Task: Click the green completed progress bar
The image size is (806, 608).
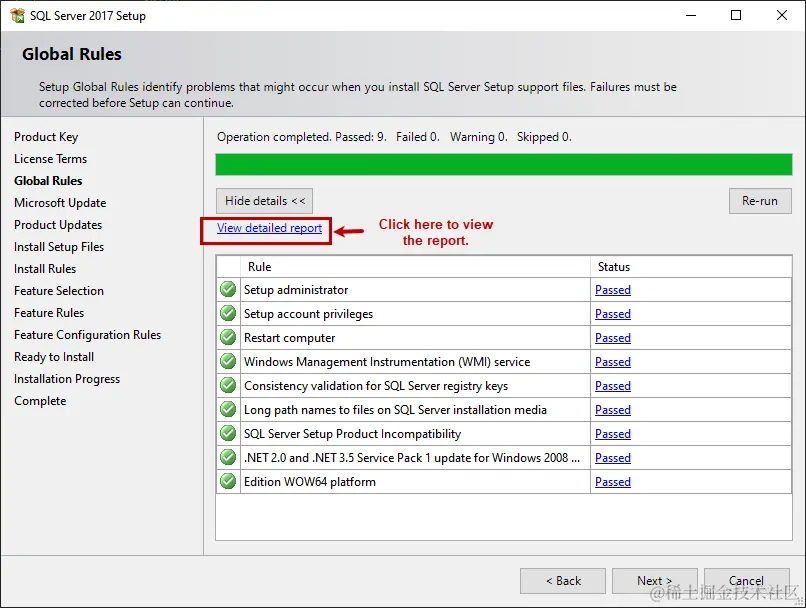Action: point(504,164)
